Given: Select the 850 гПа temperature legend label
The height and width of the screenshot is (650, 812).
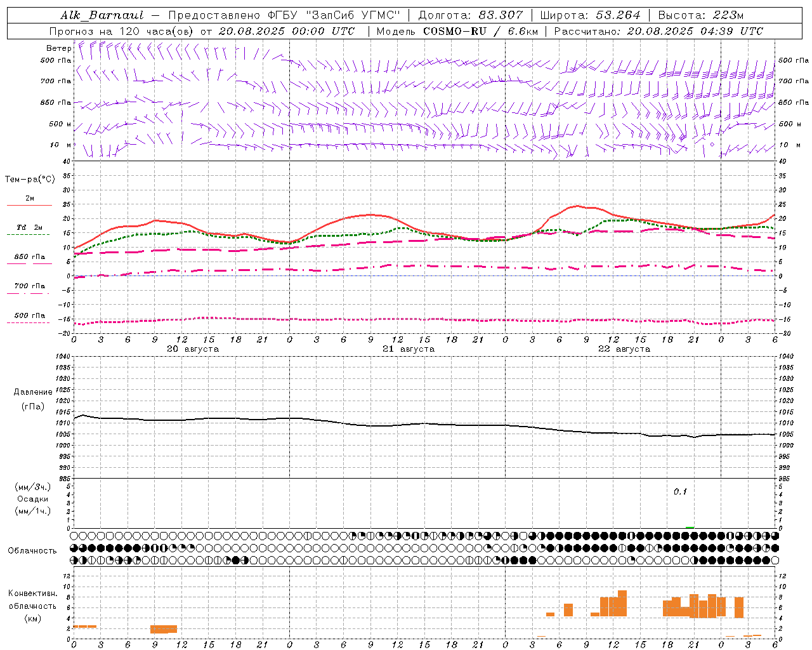Looking at the screenshot, I should point(30,257).
